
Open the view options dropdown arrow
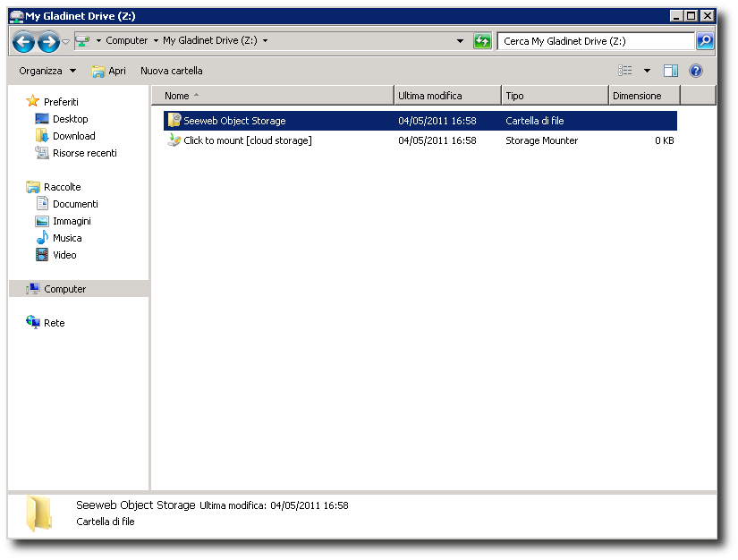click(647, 71)
